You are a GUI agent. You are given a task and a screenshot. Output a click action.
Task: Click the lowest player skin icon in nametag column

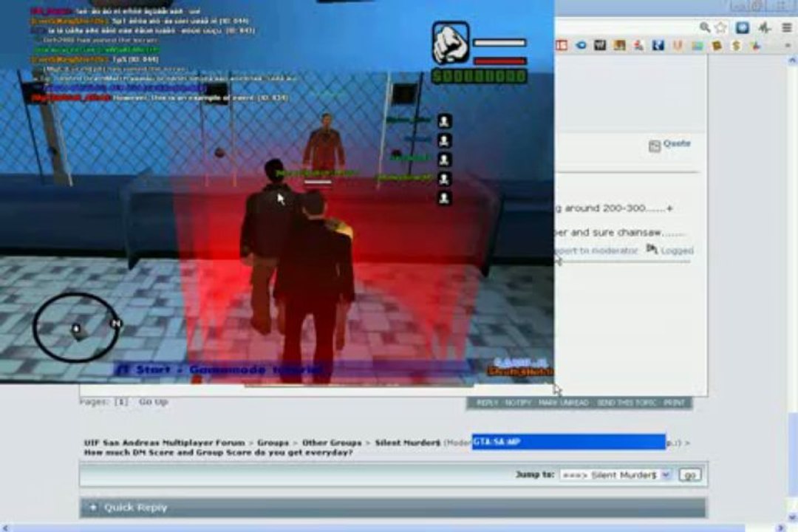click(444, 198)
